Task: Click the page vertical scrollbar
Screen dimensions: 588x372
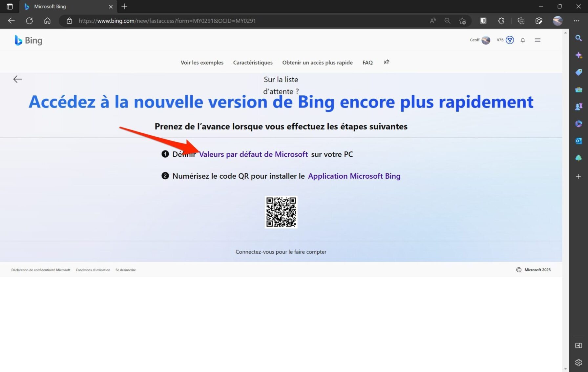Action: click(565, 201)
